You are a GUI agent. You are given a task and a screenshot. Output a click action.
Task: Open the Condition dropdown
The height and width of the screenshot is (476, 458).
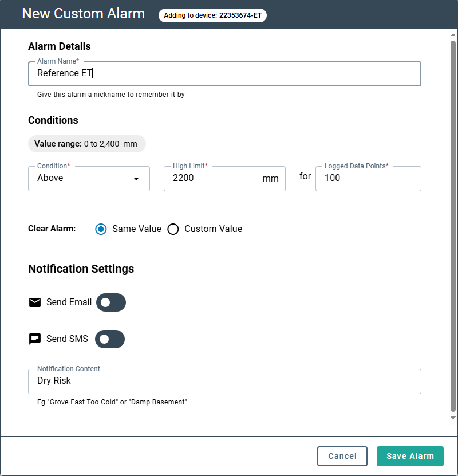89,178
